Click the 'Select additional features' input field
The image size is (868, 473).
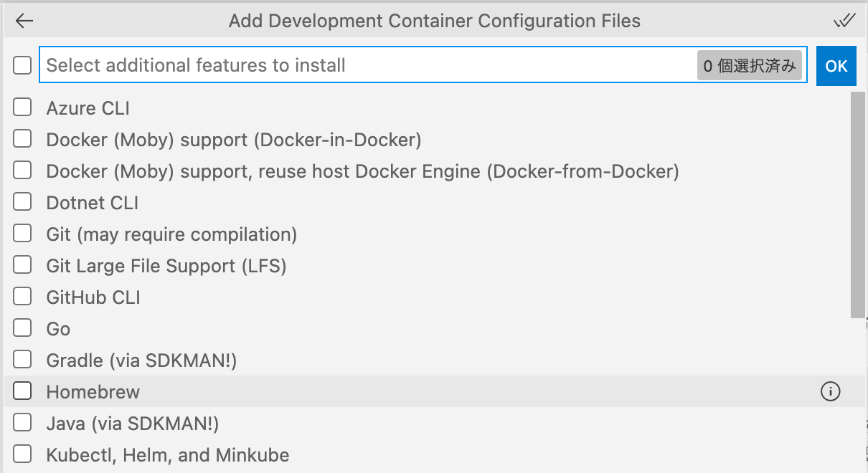pyautogui.click(x=359, y=66)
